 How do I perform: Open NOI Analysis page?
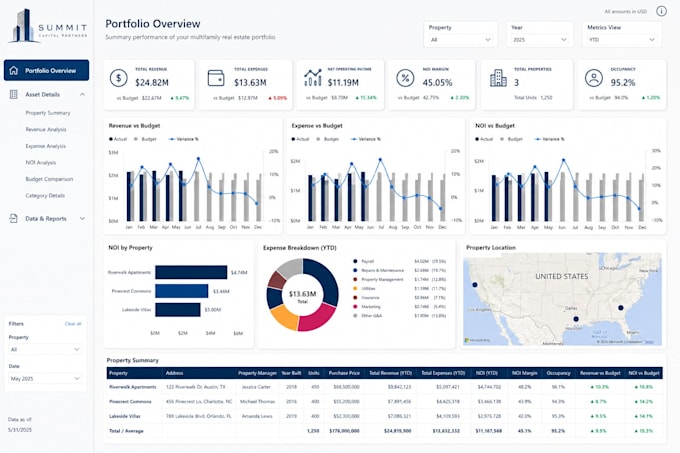(40, 163)
